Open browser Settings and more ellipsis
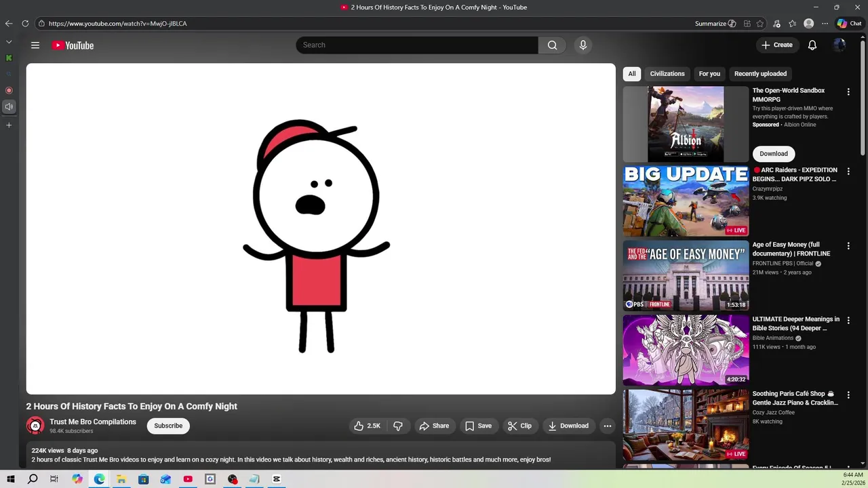 pyautogui.click(x=825, y=24)
